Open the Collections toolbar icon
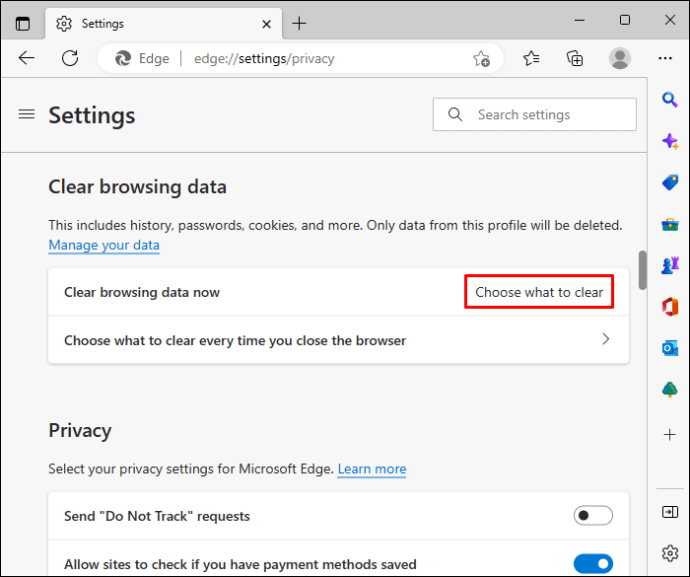The width and height of the screenshot is (690, 577). (x=575, y=58)
